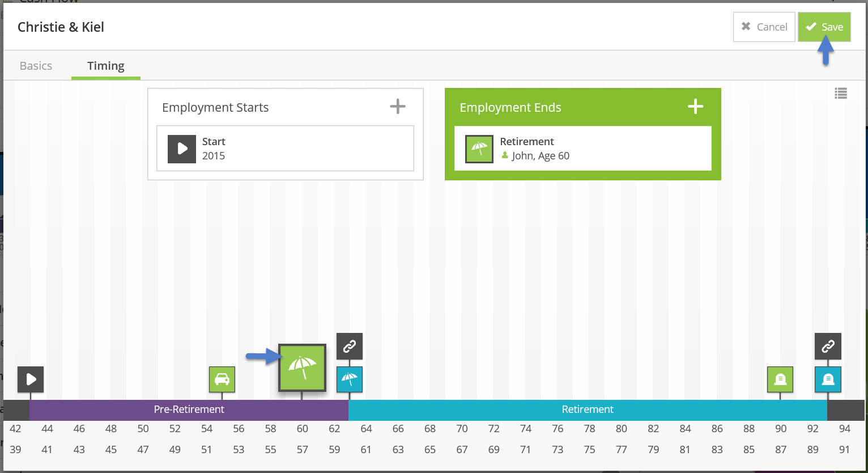
Task: Click the black play start marker on timeline
Action: (x=31, y=379)
